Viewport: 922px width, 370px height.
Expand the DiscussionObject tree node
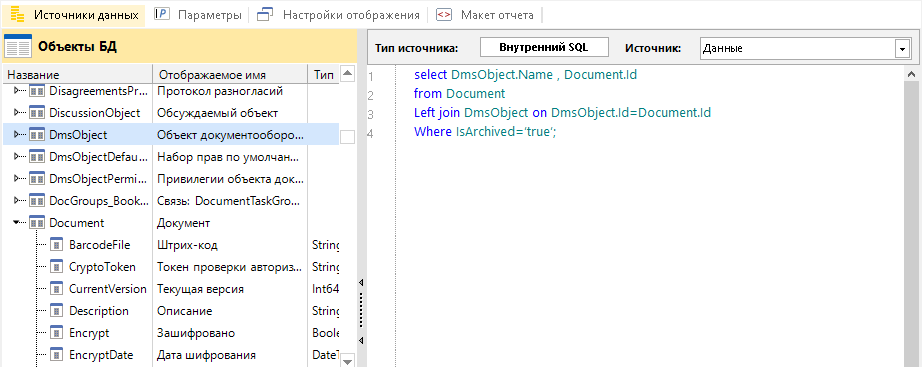pos(16,112)
